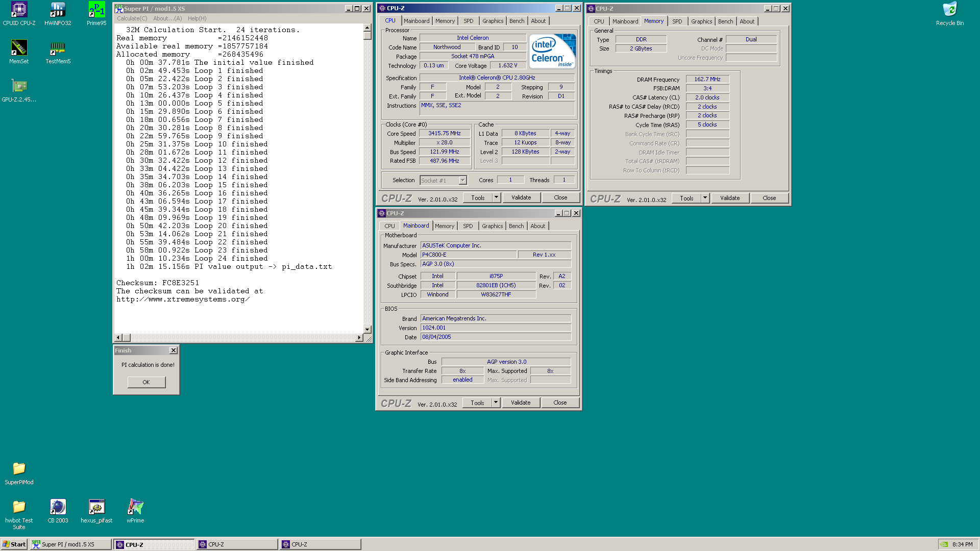
Task: Launch the Prime95 desktop icon
Action: click(x=96, y=14)
